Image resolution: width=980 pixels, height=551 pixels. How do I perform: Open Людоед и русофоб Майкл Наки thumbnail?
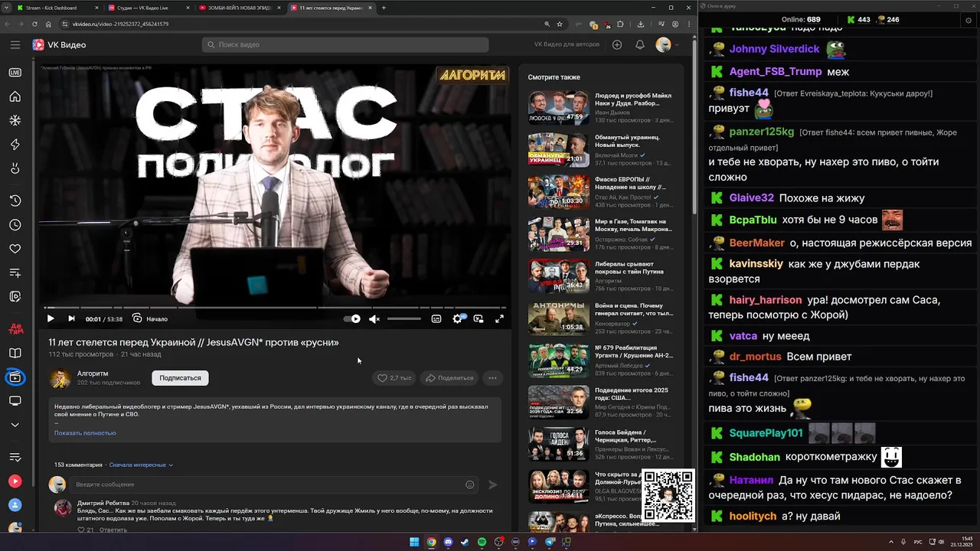558,107
